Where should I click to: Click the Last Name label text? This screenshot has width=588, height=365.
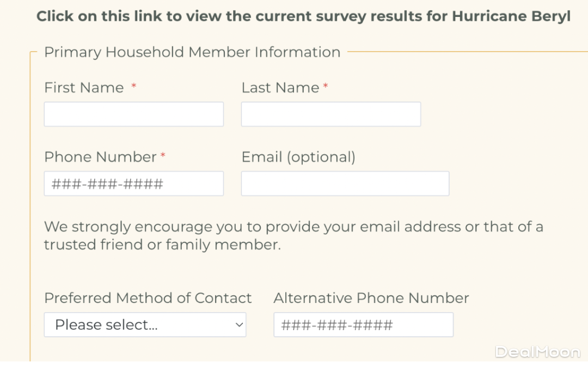[x=280, y=88]
